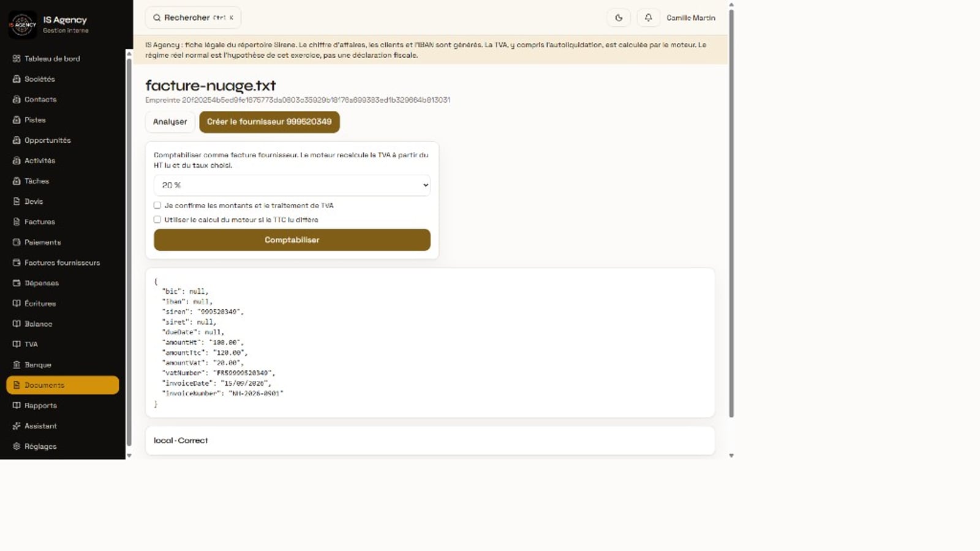
Task: Open the TVA menu label
Action: point(31,344)
